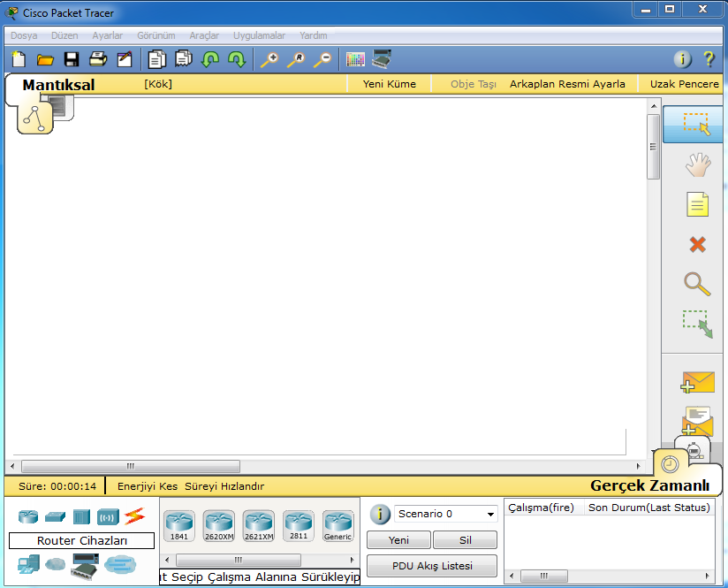Pick the 1841 router model
Screen dimensions: 728x588
coord(179,525)
